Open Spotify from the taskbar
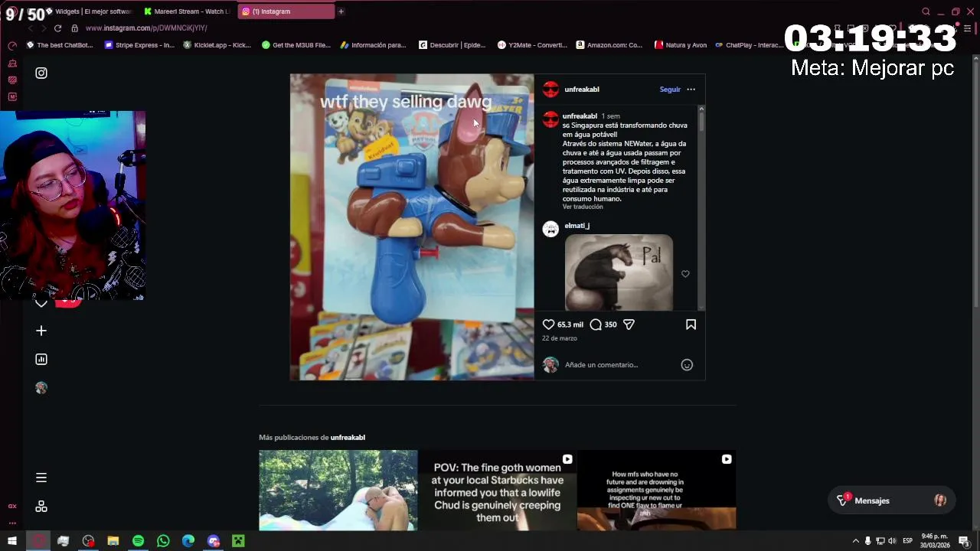Image resolution: width=980 pixels, height=551 pixels. pos(138,541)
